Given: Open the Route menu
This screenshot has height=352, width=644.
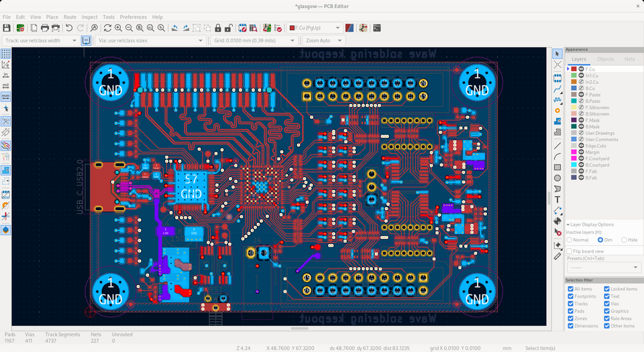Looking at the screenshot, I should 70,17.
